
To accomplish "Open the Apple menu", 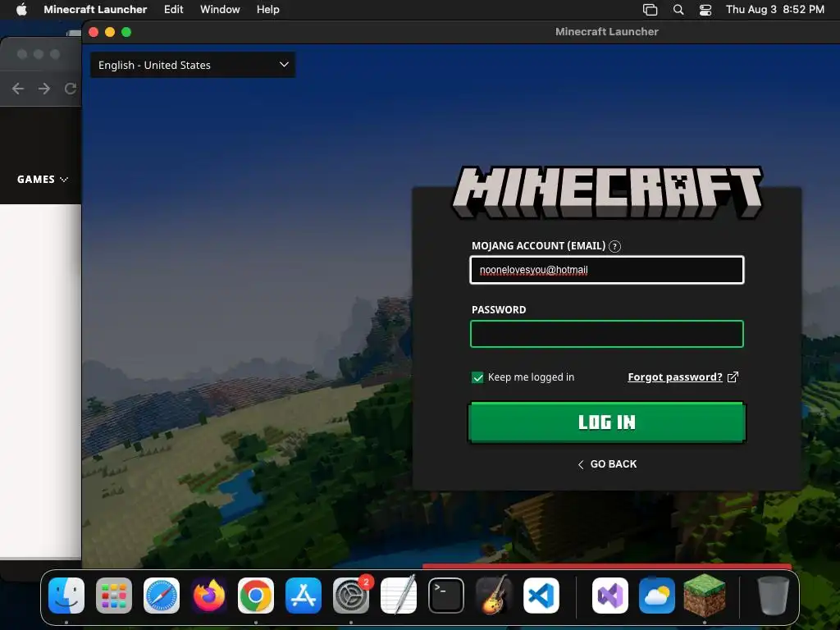I will pos(21,9).
